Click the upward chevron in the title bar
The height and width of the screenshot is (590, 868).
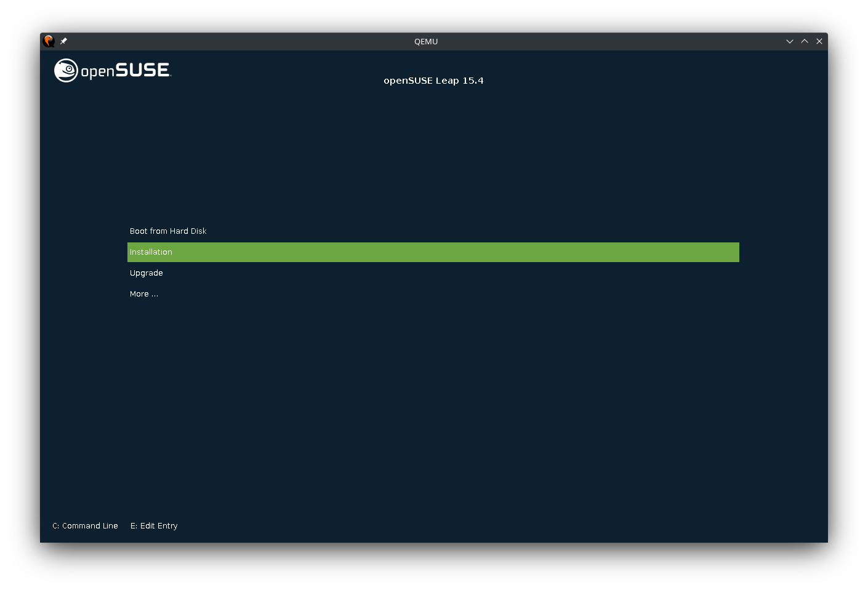point(805,41)
